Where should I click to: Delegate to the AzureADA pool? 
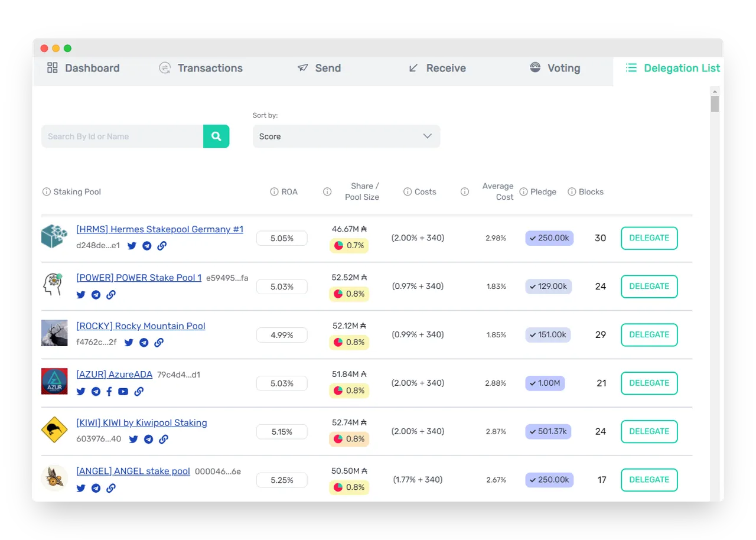(649, 383)
